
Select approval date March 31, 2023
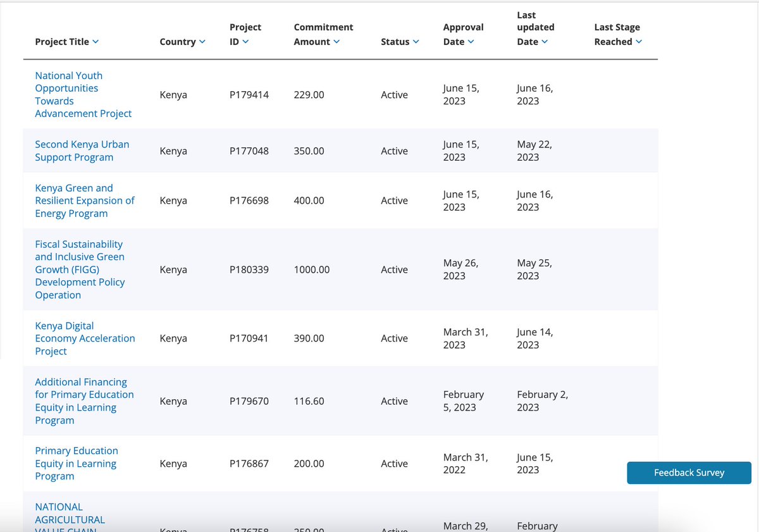coord(466,338)
